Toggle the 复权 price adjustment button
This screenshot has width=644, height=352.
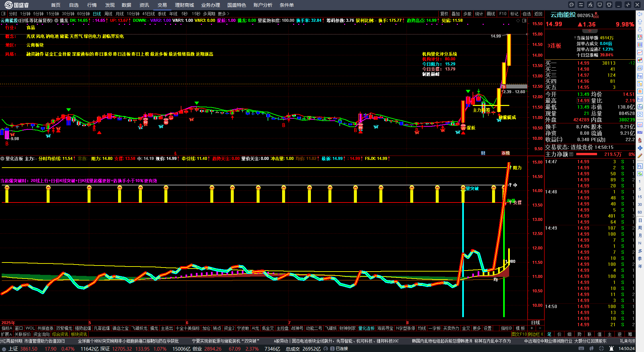444,14
